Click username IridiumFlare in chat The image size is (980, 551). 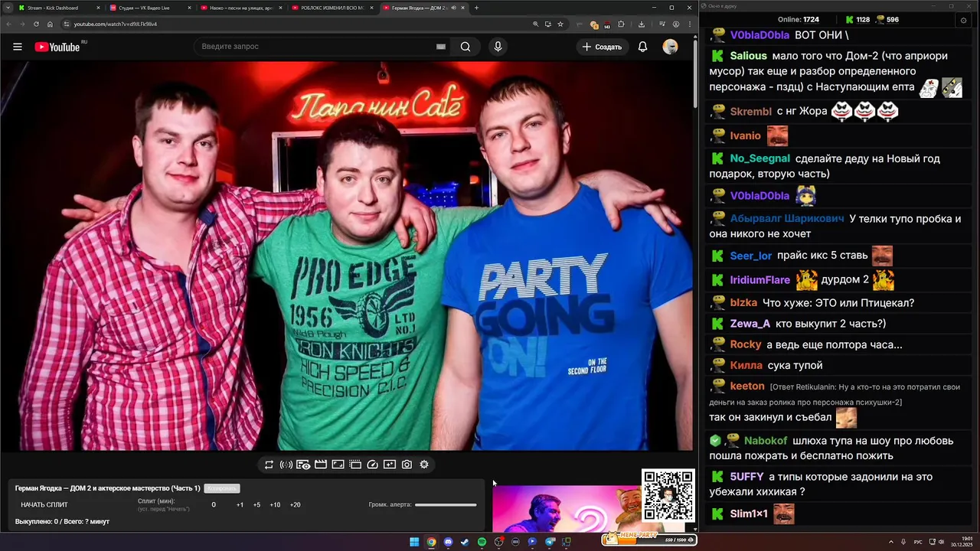pyautogui.click(x=759, y=280)
